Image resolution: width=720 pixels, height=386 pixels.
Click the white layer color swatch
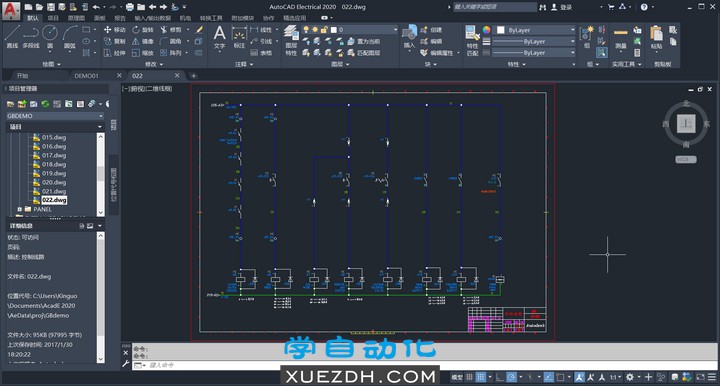pos(334,29)
